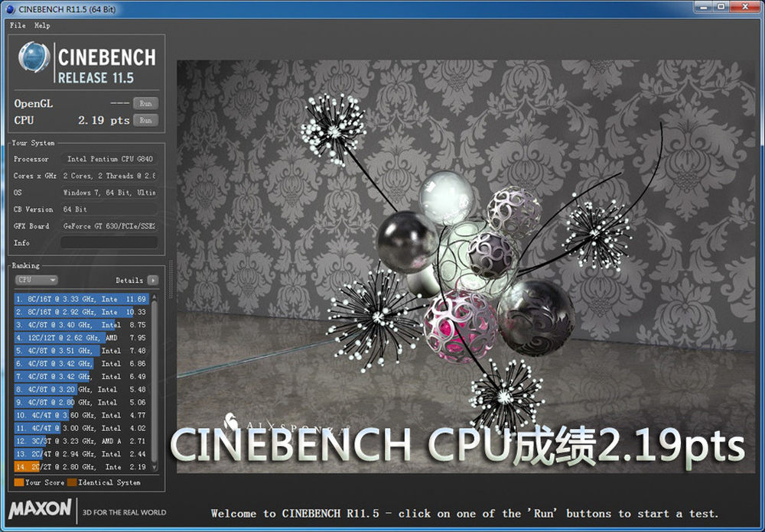Click the Details arrow icon in Ranking

153,281
